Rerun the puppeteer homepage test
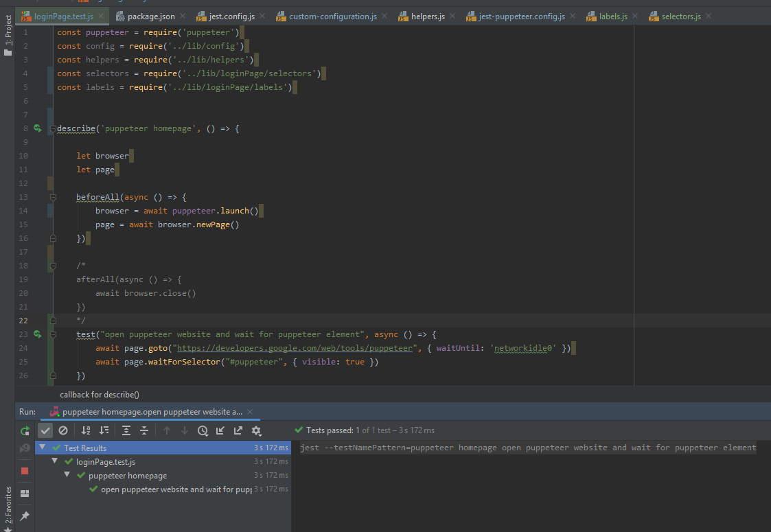771x532 pixels. coord(25,431)
